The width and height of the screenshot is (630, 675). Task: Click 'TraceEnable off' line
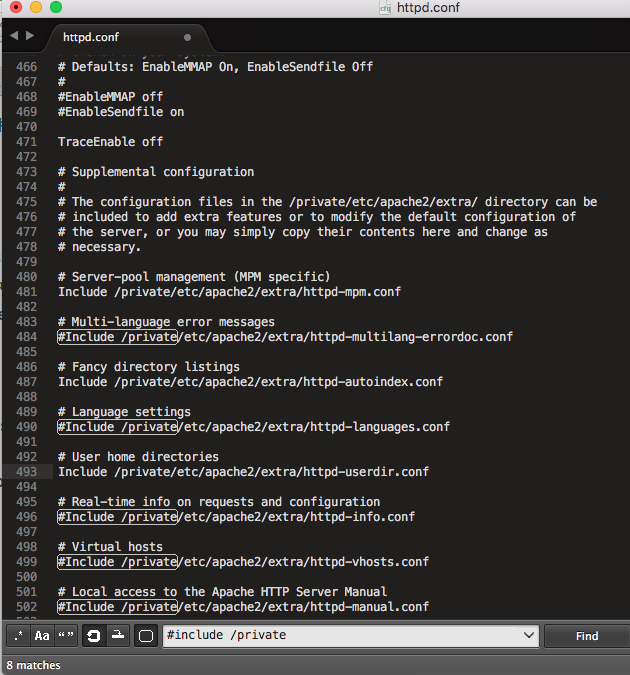click(110, 142)
